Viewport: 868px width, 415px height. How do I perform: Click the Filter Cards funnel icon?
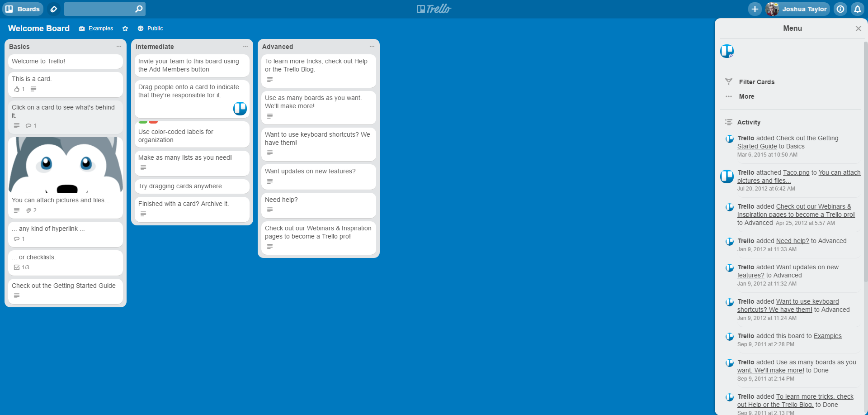click(x=729, y=82)
